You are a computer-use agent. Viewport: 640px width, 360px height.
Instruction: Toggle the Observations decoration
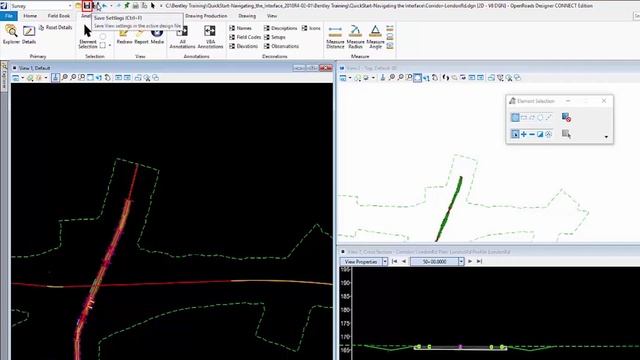click(x=281, y=46)
